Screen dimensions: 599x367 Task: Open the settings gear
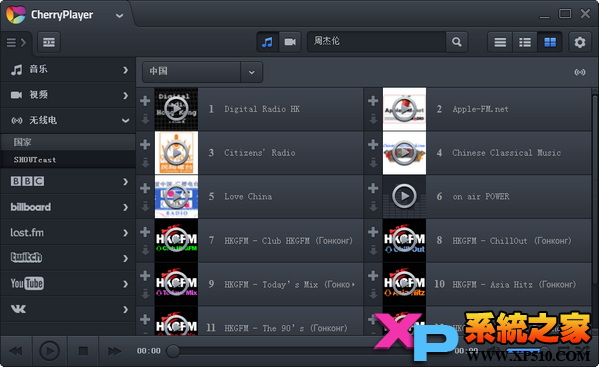[x=580, y=42]
